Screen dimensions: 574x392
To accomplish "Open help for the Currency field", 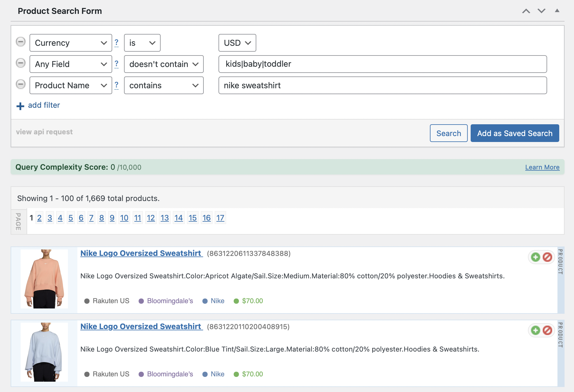I will tap(117, 43).
